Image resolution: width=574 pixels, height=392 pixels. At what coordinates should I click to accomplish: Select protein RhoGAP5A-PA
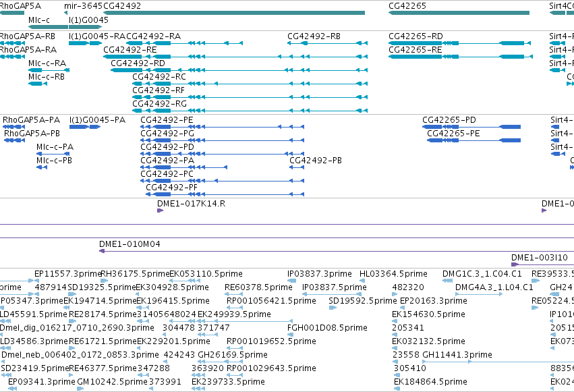(x=14, y=127)
